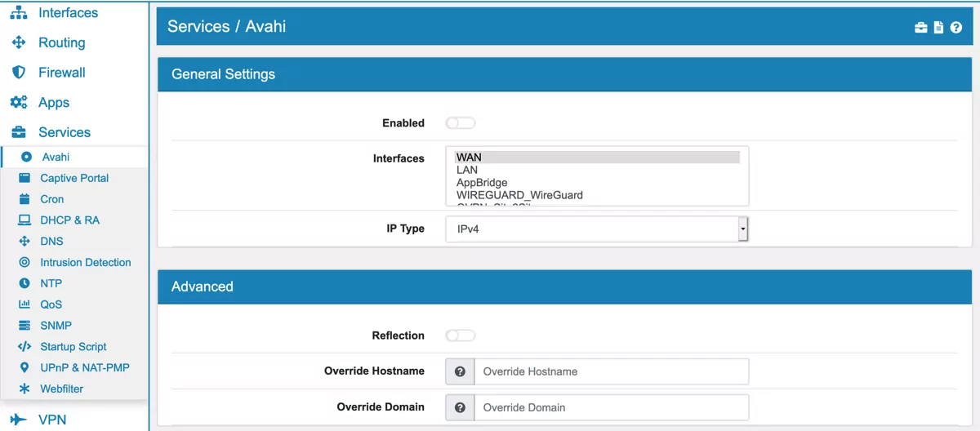Click the Firewall shield icon

click(18, 73)
